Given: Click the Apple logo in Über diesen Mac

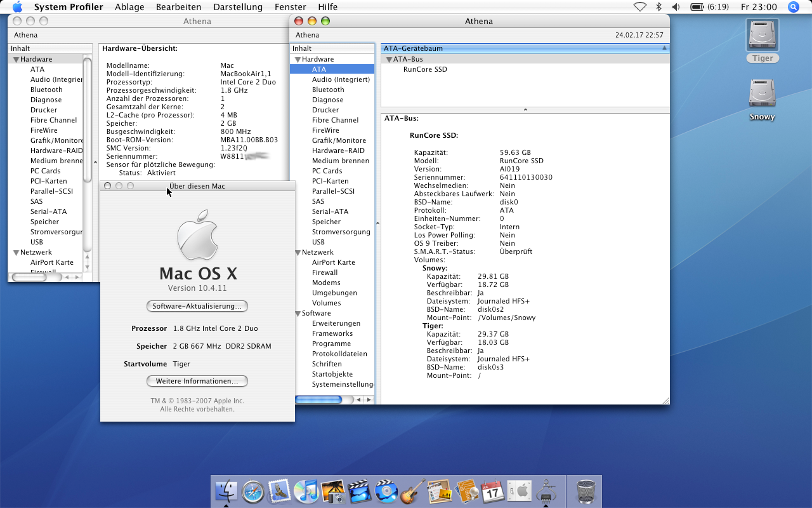Looking at the screenshot, I should pyautogui.click(x=197, y=236).
